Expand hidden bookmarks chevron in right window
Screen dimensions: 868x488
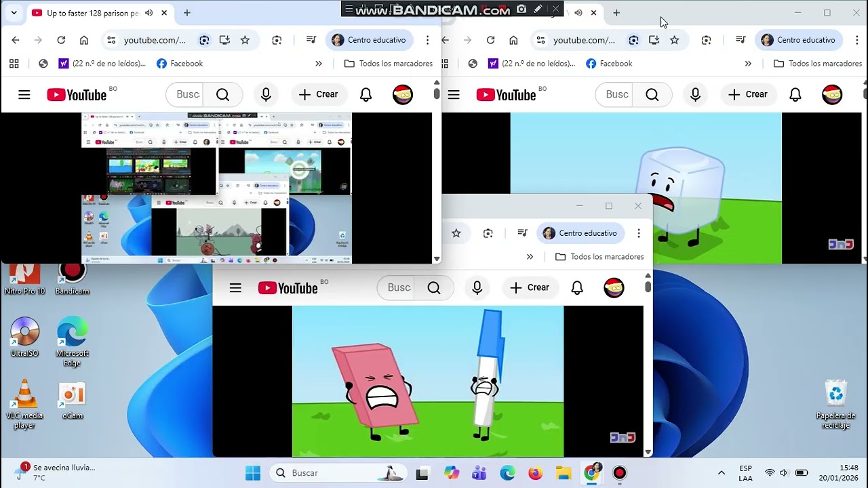[748, 64]
